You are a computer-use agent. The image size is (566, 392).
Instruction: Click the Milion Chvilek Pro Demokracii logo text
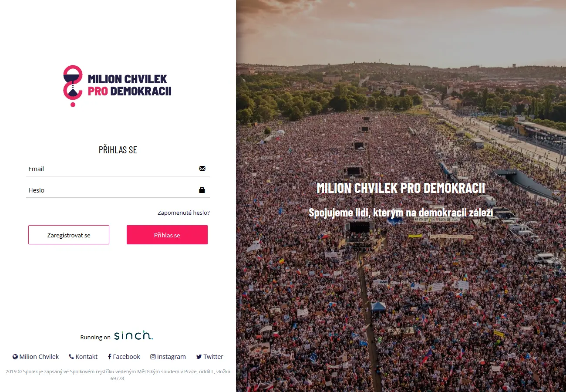point(129,85)
